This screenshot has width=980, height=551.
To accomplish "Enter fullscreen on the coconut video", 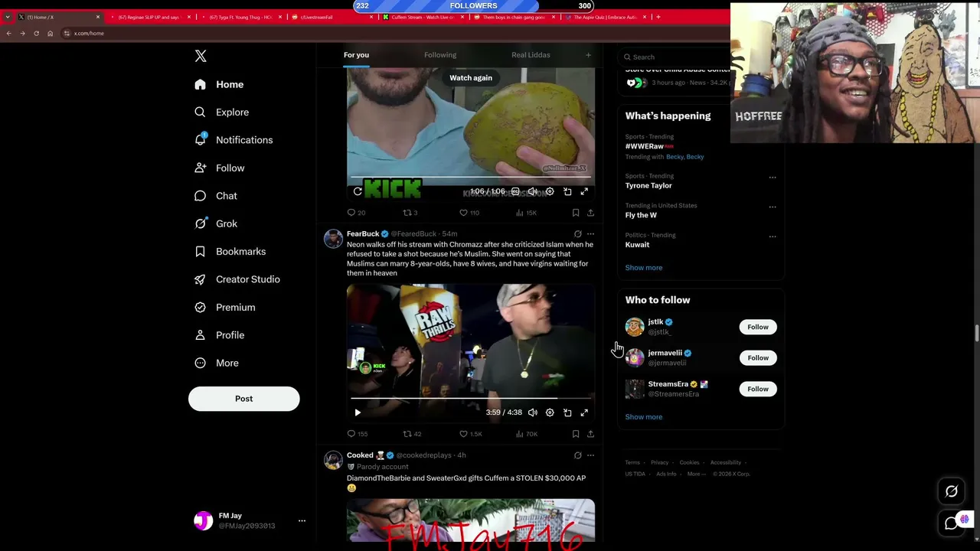I will point(584,191).
